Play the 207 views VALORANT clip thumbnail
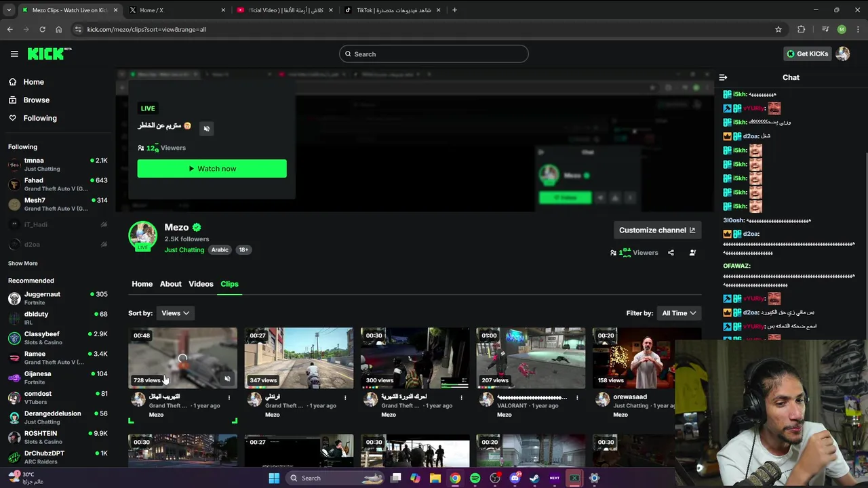This screenshot has height=488, width=868. click(x=530, y=358)
